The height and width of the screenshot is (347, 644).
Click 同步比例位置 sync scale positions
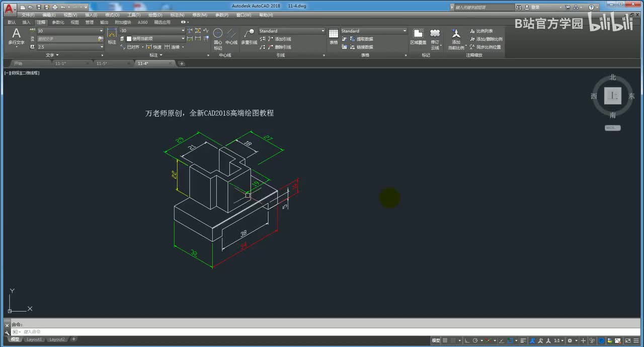(x=485, y=47)
